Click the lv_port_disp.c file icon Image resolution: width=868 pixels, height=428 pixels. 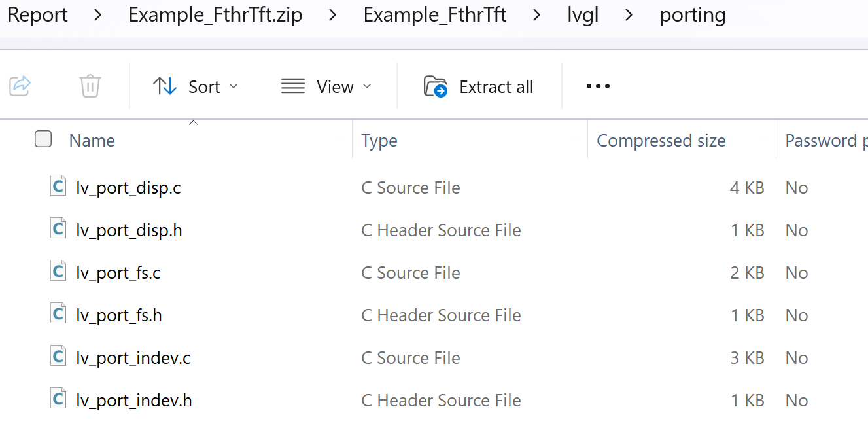[x=58, y=187]
